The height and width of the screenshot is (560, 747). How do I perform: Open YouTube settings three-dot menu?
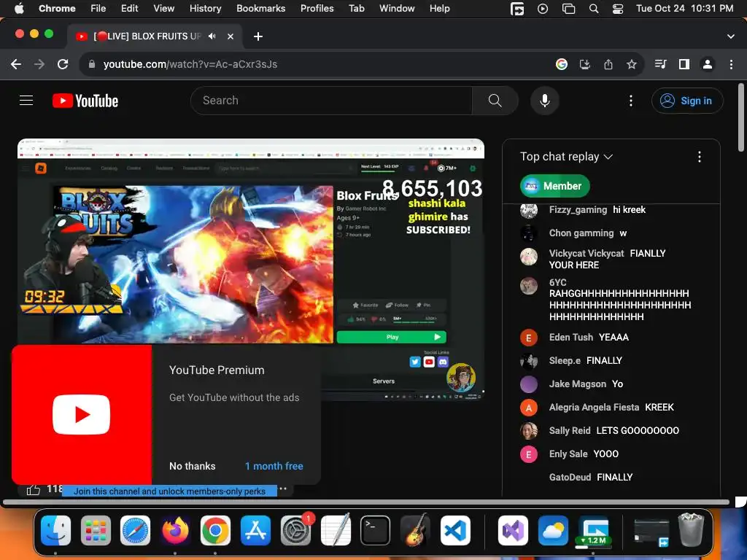click(631, 101)
